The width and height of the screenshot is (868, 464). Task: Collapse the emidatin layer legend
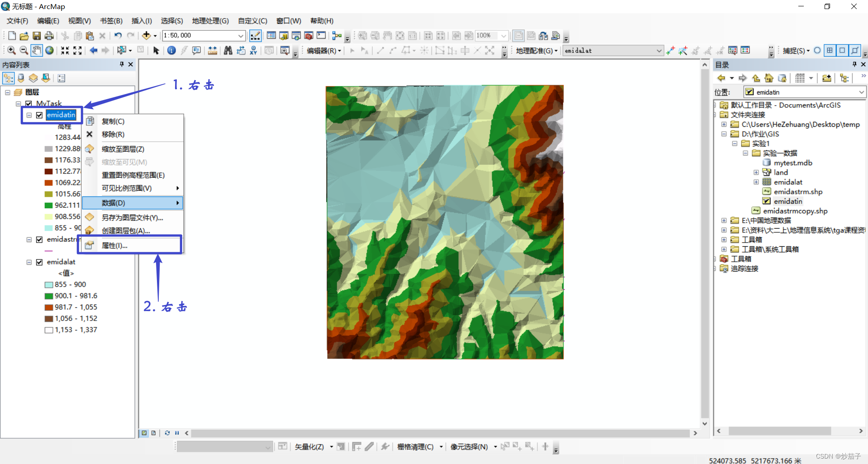(x=29, y=115)
